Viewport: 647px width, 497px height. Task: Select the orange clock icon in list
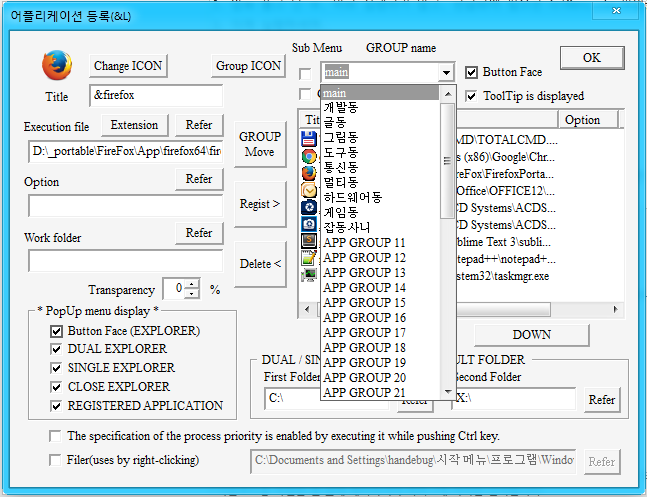pos(309,190)
